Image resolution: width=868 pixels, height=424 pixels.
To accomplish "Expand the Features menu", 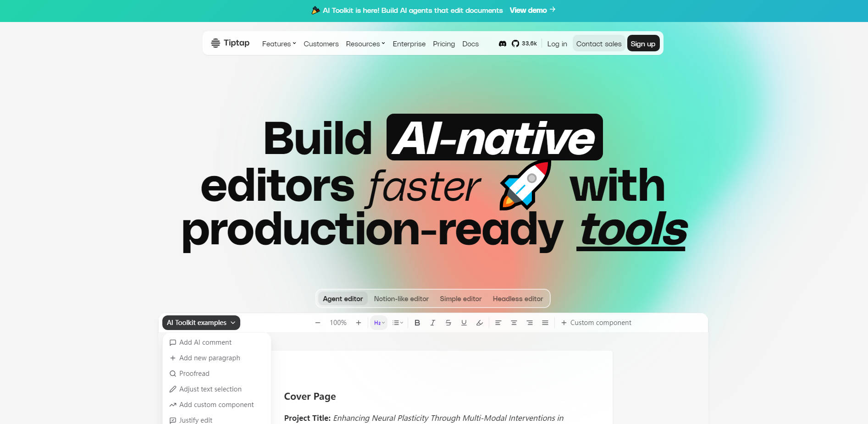I will (279, 44).
